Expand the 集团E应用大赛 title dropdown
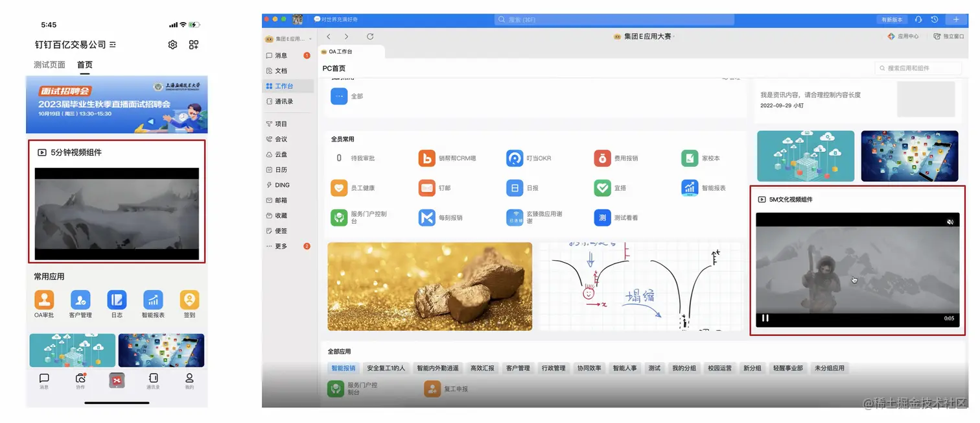 coord(644,37)
